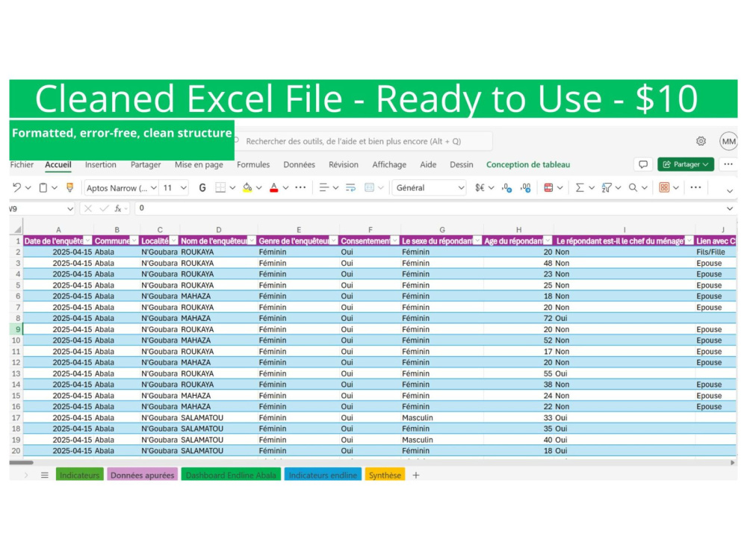
Task: Click the Undo icon
Action: [16, 187]
